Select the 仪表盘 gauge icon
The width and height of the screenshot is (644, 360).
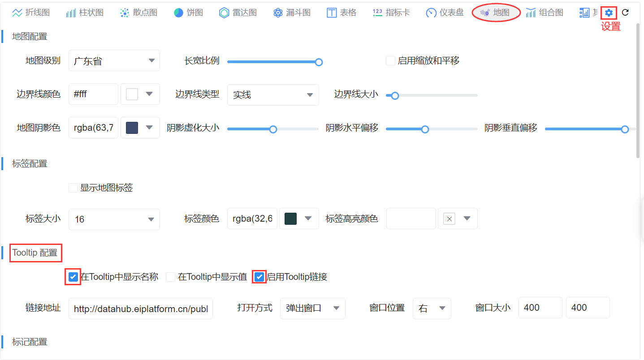point(444,12)
